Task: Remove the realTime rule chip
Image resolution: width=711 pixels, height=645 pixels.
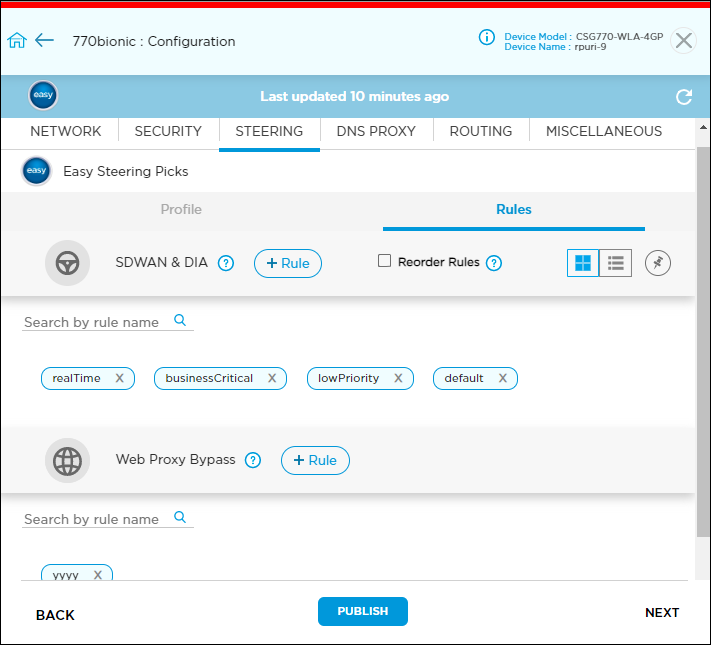Action: pos(119,378)
